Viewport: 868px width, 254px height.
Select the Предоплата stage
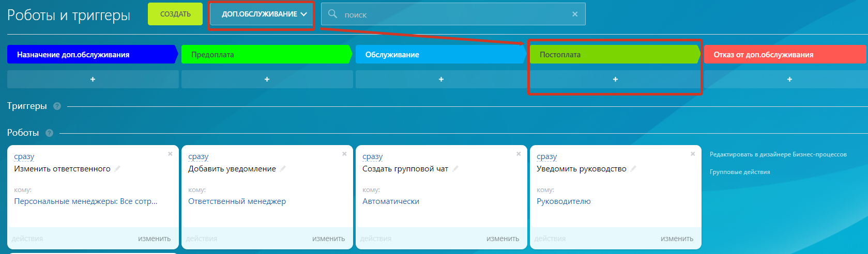(267, 54)
